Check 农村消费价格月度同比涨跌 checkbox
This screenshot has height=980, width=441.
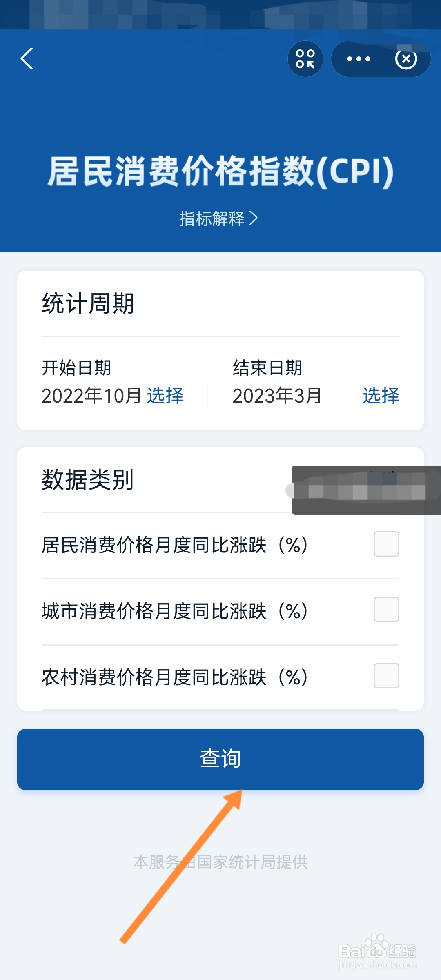pyautogui.click(x=386, y=676)
